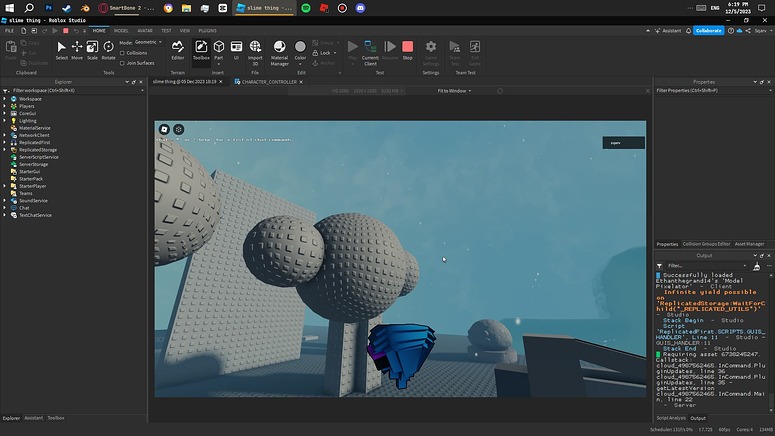Select the Move tool
Image resolution: width=775 pixels, height=436 pixels.
click(x=77, y=49)
